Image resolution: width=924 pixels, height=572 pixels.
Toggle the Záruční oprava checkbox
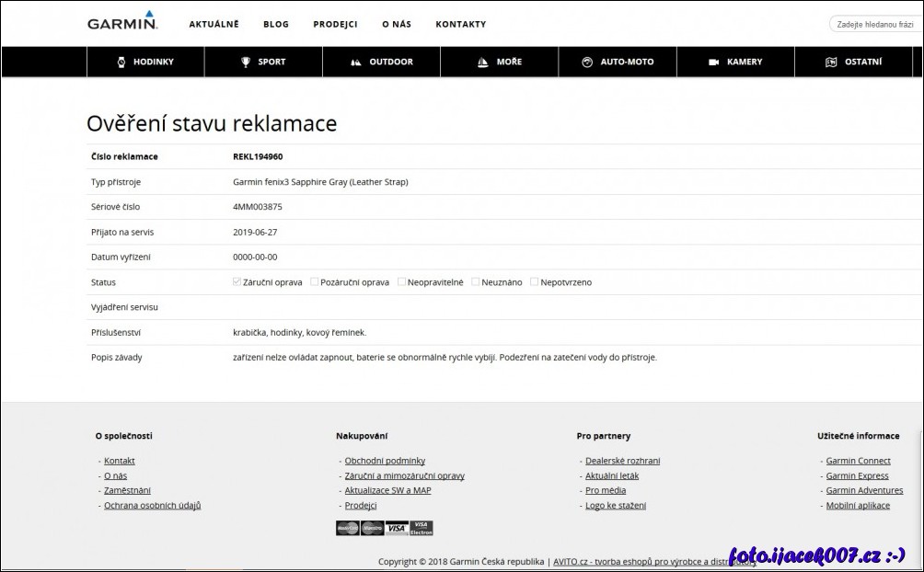(237, 282)
